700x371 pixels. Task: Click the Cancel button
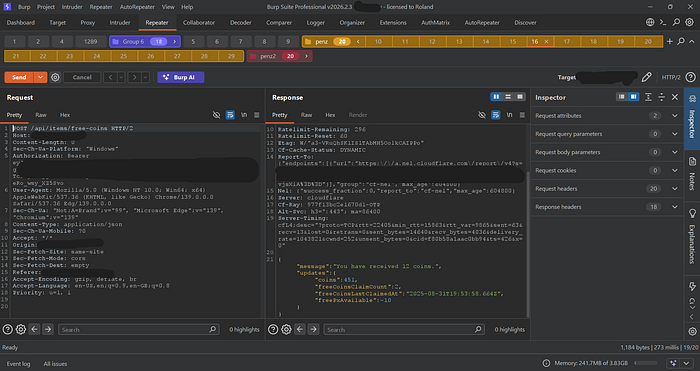tap(82, 77)
